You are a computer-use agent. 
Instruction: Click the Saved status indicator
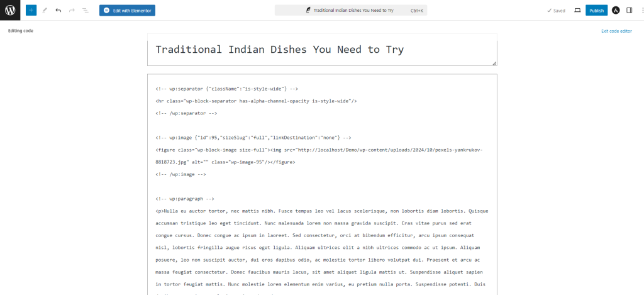click(556, 11)
